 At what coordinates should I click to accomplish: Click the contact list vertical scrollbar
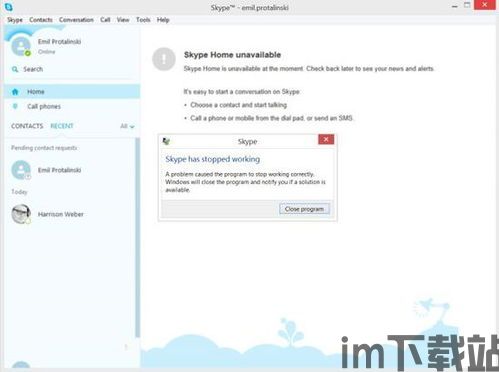[138, 237]
